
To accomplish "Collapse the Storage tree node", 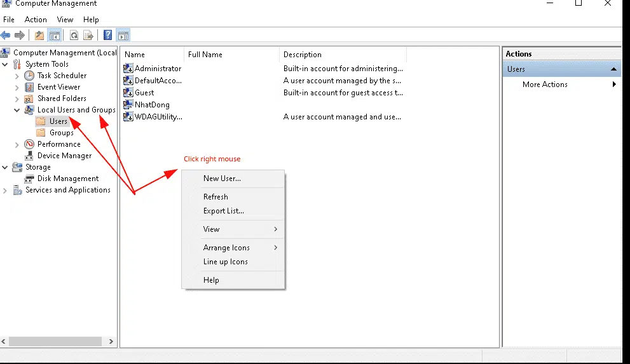I will (5, 167).
